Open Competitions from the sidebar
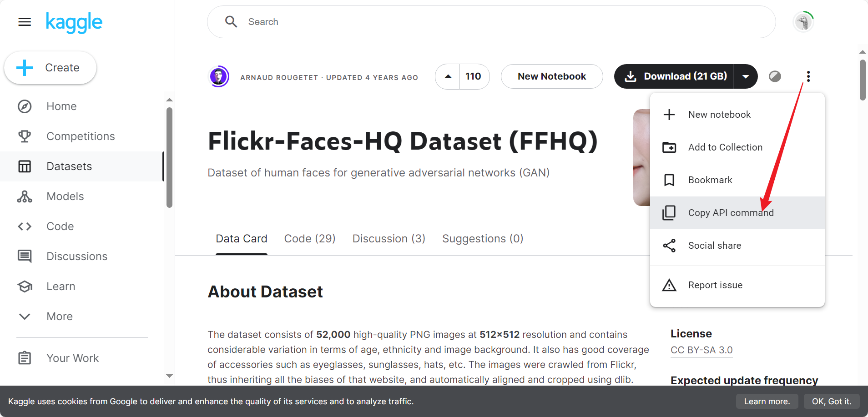 [81, 136]
